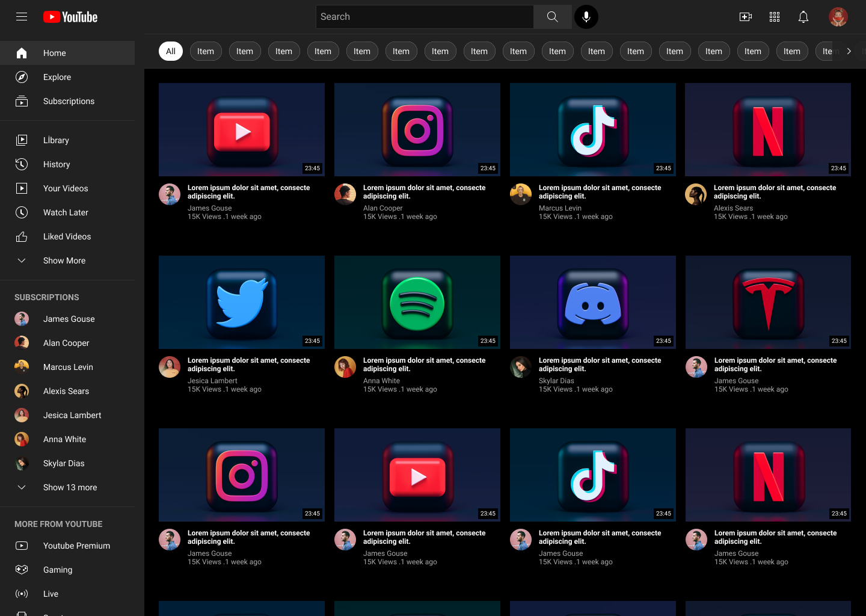
Task: Click the YouTube logo
Action: click(x=70, y=17)
